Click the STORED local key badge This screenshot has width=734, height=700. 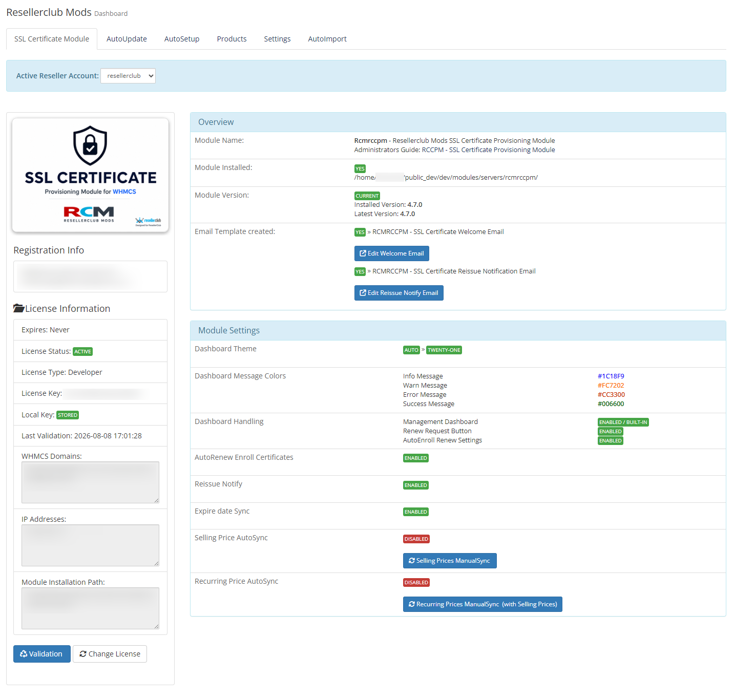(x=68, y=415)
